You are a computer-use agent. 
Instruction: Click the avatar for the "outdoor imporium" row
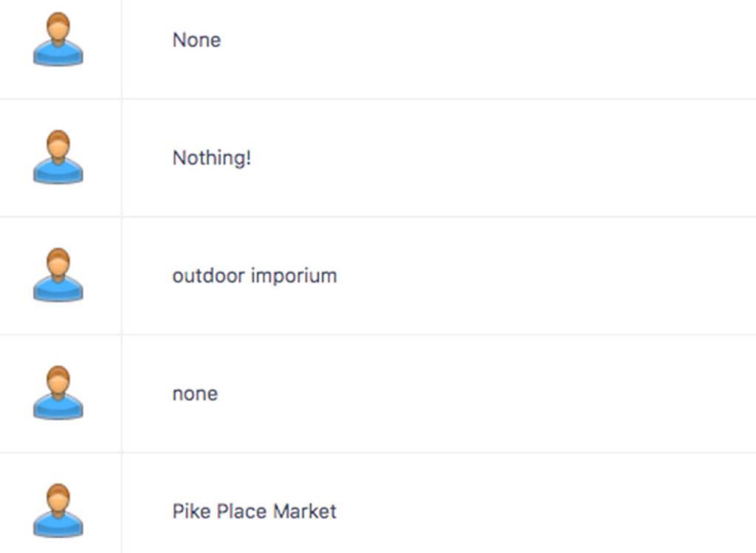(x=58, y=275)
